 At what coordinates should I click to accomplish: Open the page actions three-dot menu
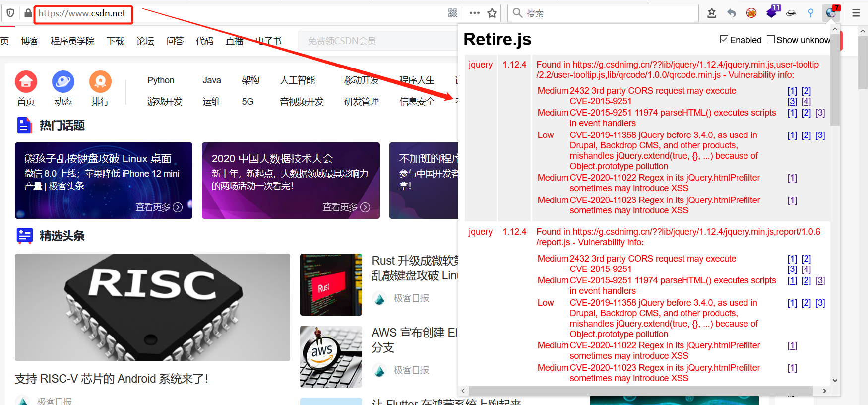tap(475, 13)
